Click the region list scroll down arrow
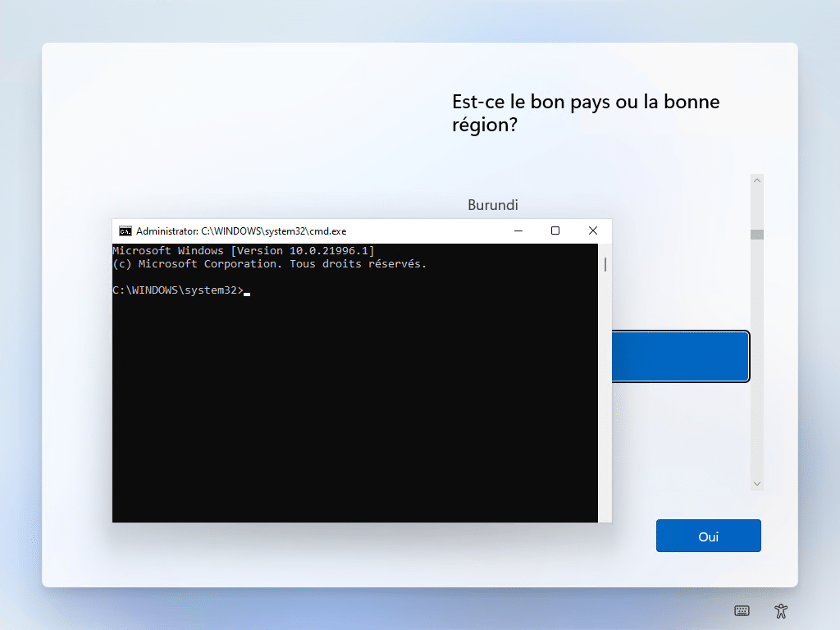 [x=757, y=484]
